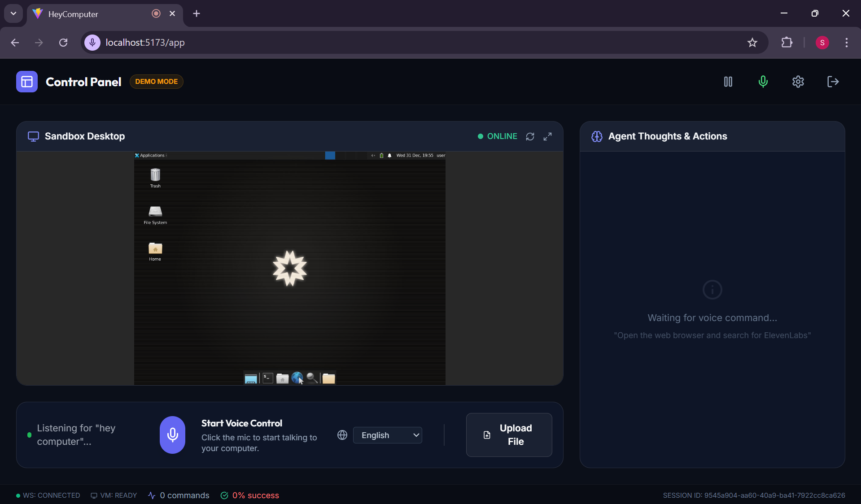
Task: Open the settings gear in the header
Action: click(x=798, y=82)
